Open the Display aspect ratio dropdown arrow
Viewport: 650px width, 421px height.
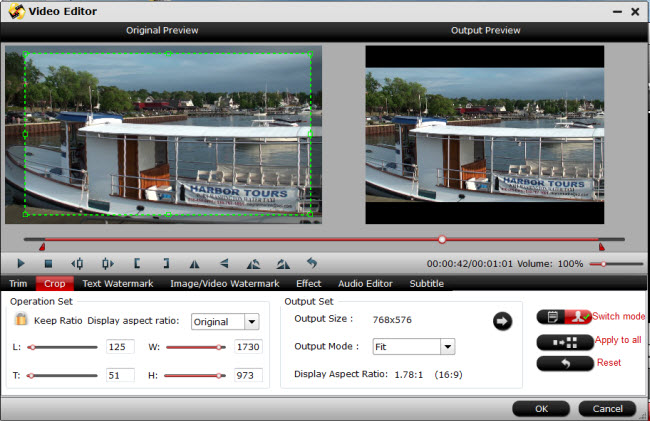click(x=252, y=322)
